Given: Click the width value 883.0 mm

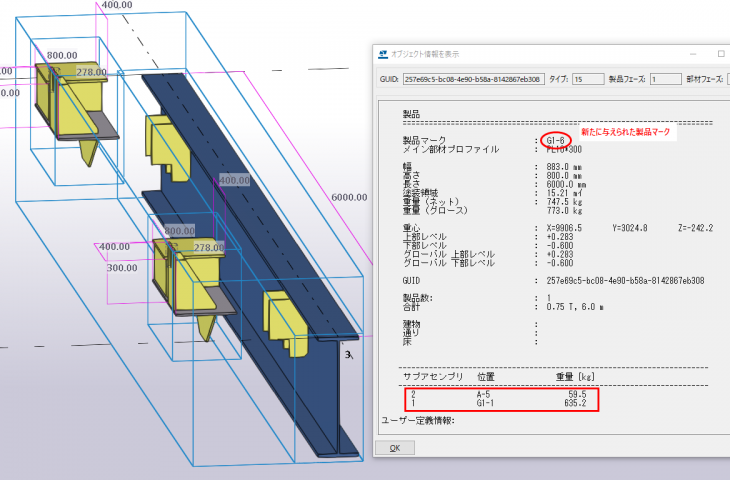Looking at the screenshot, I should [x=564, y=167].
